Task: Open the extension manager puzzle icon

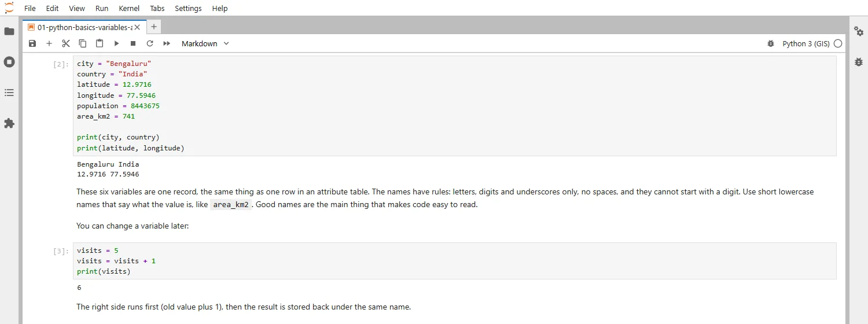Action: [9, 123]
